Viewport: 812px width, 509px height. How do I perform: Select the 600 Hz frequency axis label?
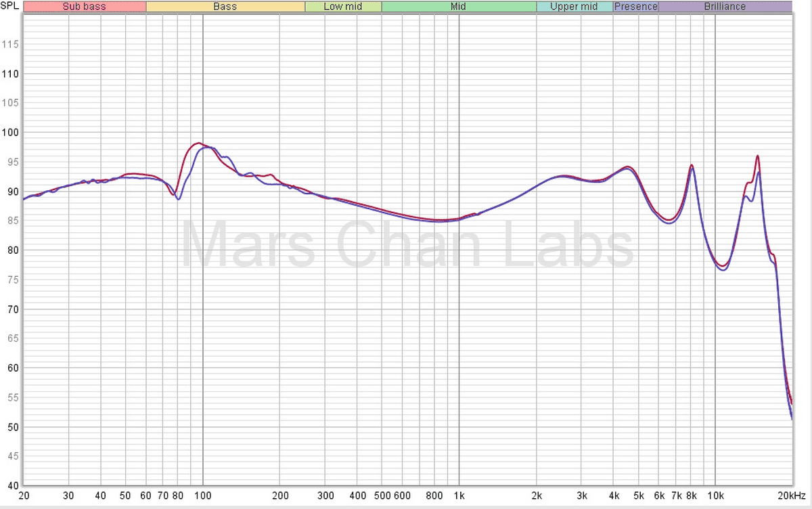pos(403,495)
